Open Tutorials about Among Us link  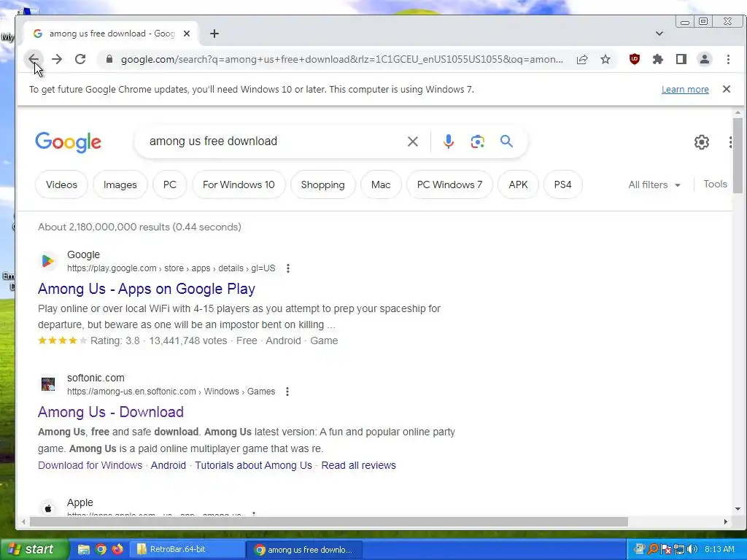tap(253, 465)
